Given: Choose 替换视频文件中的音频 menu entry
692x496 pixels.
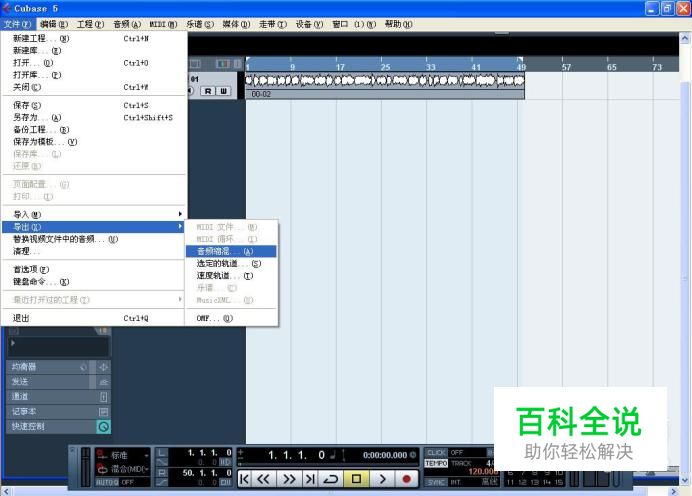Looking at the screenshot, I should pyautogui.click(x=94, y=239).
